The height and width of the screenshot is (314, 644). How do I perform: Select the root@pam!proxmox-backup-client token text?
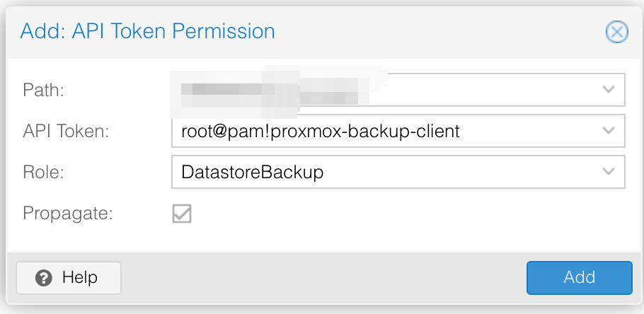[x=321, y=131]
